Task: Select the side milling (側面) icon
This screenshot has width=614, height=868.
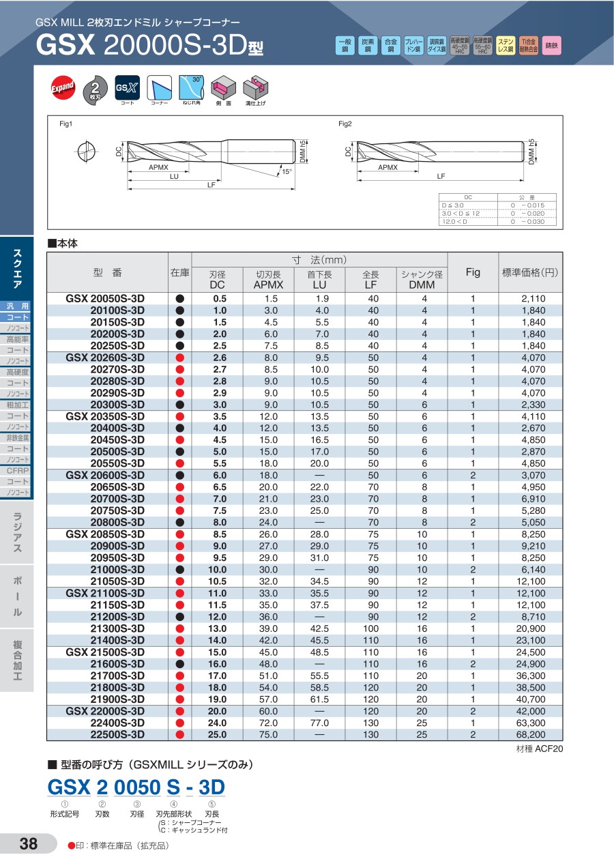Action: [x=224, y=87]
